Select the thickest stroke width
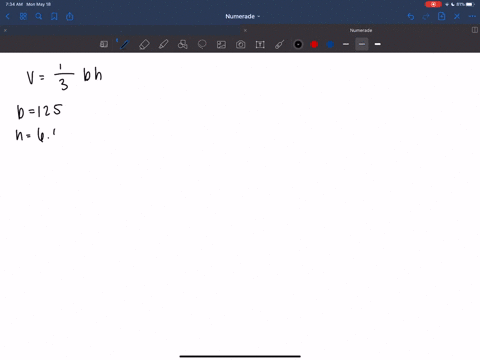 pos(378,44)
